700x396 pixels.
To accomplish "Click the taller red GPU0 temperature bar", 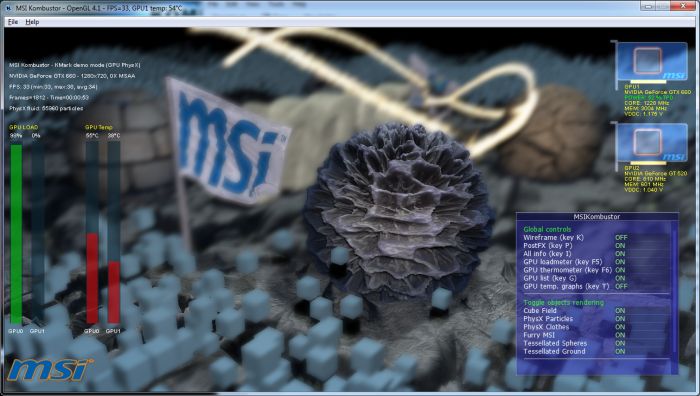I will 92,278.
